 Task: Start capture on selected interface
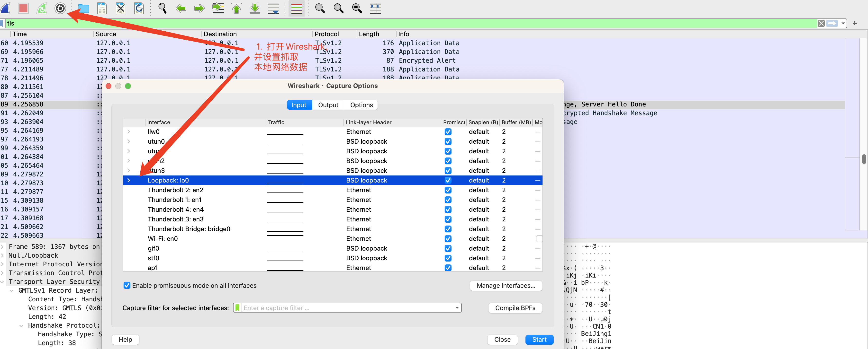tap(539, 340)
